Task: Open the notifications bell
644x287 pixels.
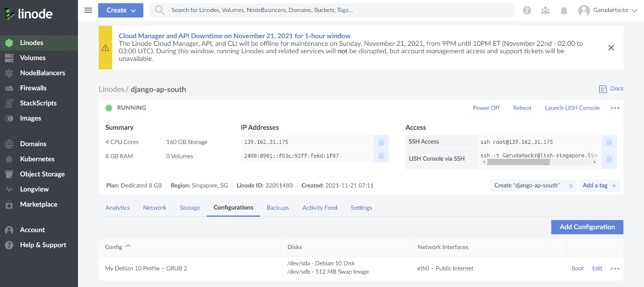Action: tap(564, 10)
